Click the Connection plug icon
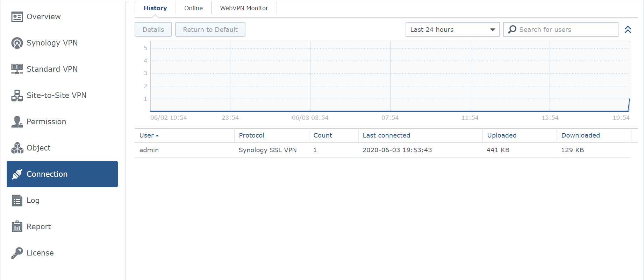The height and width of the screenshot is (280, 644). click(17, 174)
